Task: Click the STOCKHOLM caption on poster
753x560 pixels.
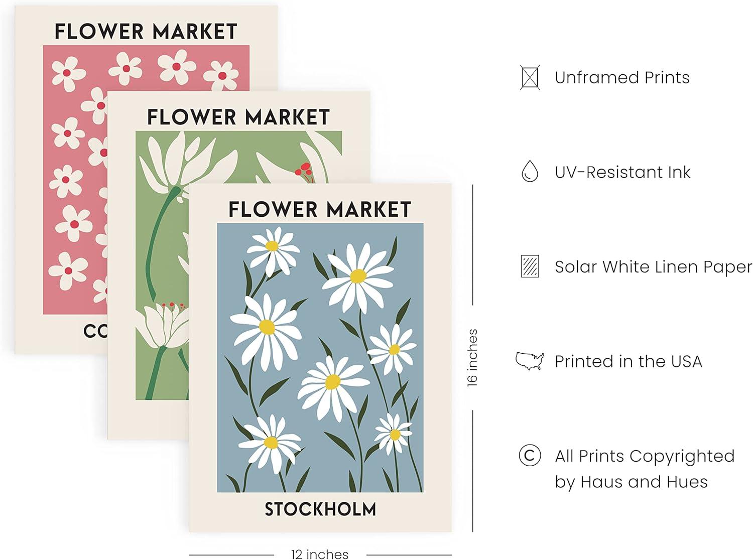Action: coord(320,509)
